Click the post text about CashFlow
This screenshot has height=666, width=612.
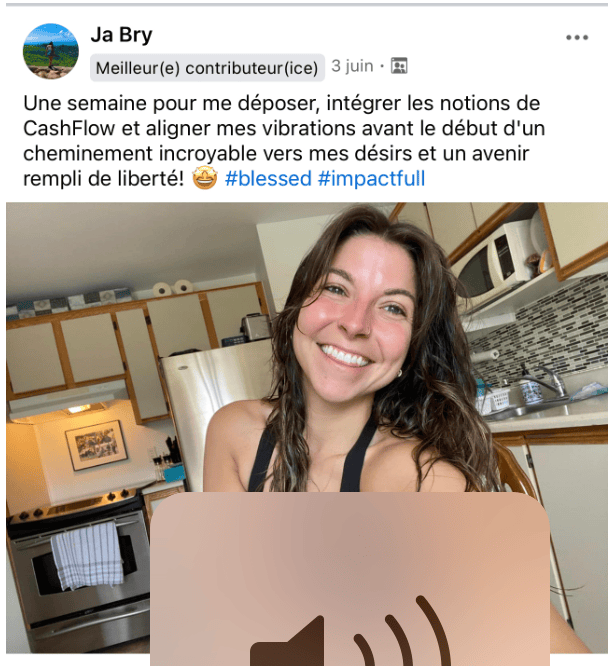(x=284, y=141)
